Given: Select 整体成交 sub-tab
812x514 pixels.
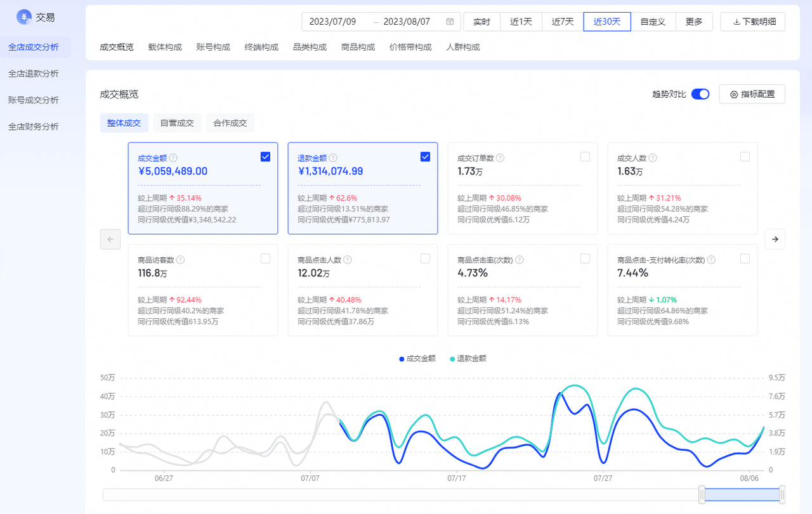Looking at the screenshot, I should click(x=124, y=123).
